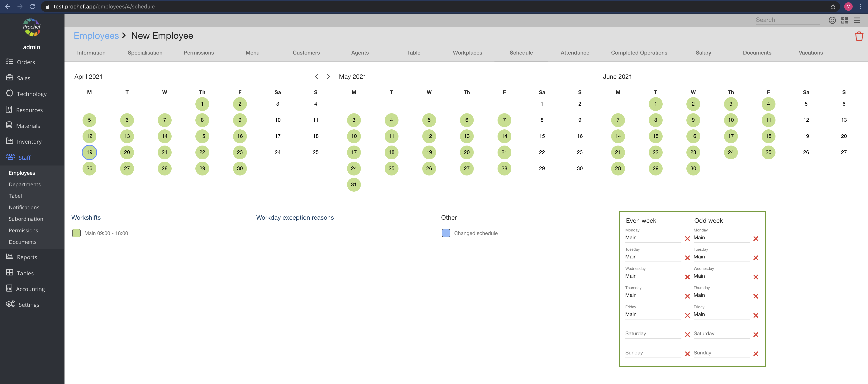Remove Odd week Friday Main shift
Image resolution: width=868 pixels, height=384 pixels.
[x=756, y=316]
